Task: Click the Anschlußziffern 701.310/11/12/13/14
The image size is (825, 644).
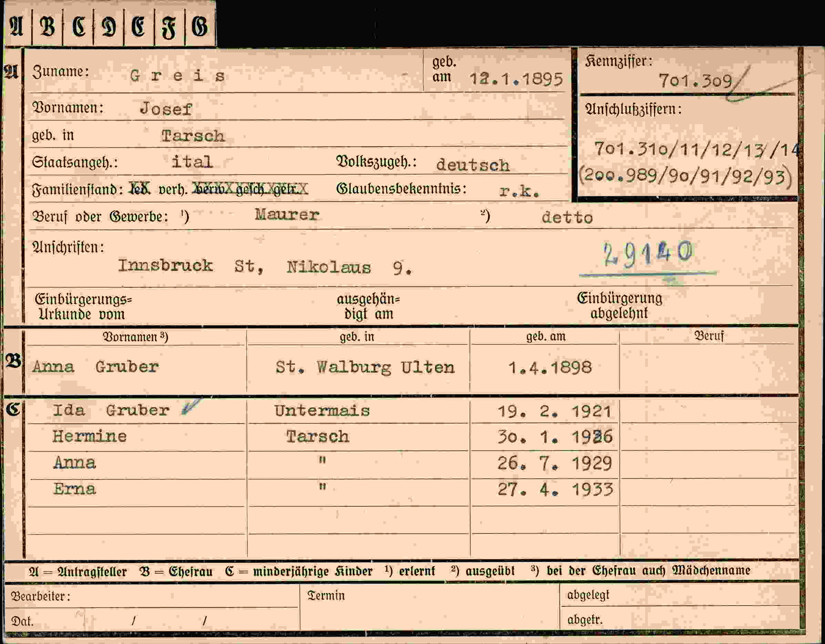Action: 697,149
